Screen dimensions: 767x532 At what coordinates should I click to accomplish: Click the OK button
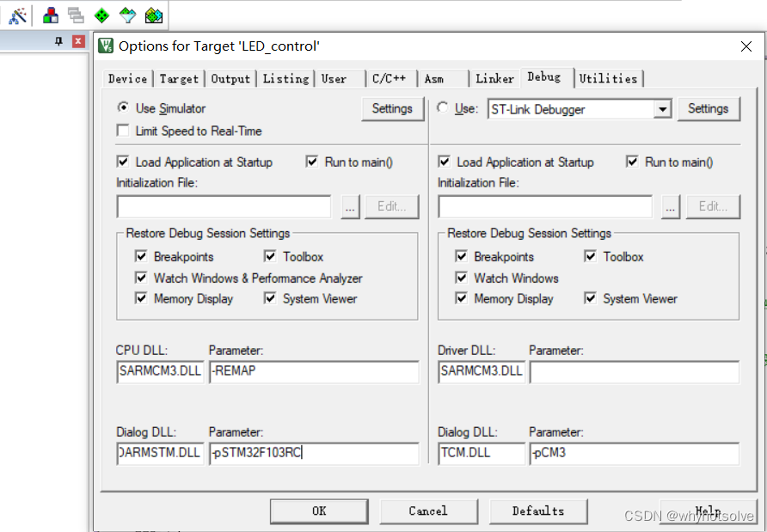(x=319, y=511)
